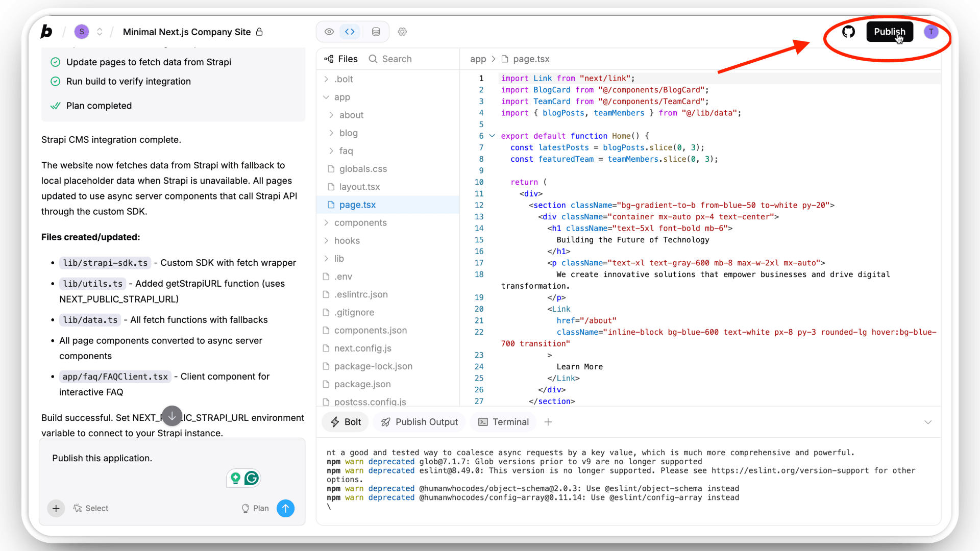Image resolution: width=980 pixels, height=551 pixels.
Task: Click app/faq/FAQClient.tsx code chip in chat
Action: click(x=115, y=377)
